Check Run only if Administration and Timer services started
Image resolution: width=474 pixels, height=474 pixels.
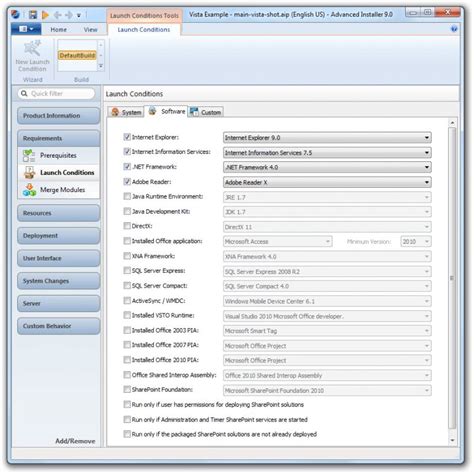pos(127,419)
